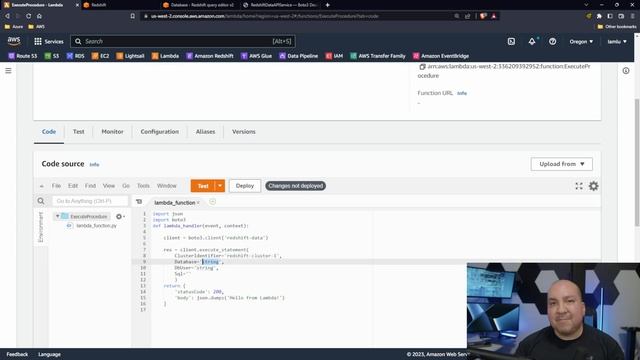
Task: Open the Data Pipeline shortcut
Action: click(x=298, y=56)
